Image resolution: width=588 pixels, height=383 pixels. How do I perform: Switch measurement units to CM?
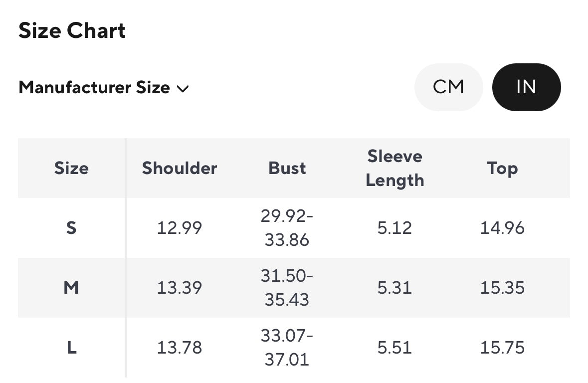point(448,87)
